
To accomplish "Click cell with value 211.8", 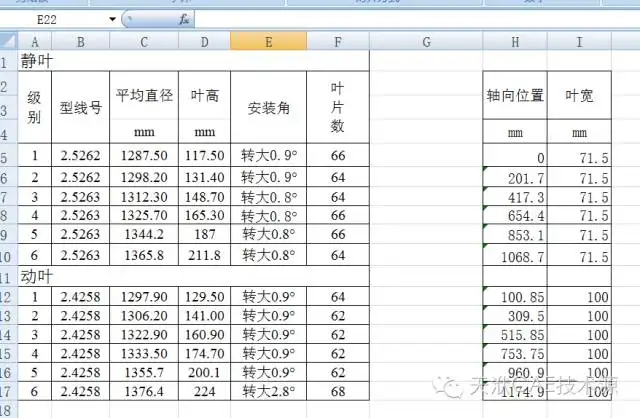I will [204, 255].
